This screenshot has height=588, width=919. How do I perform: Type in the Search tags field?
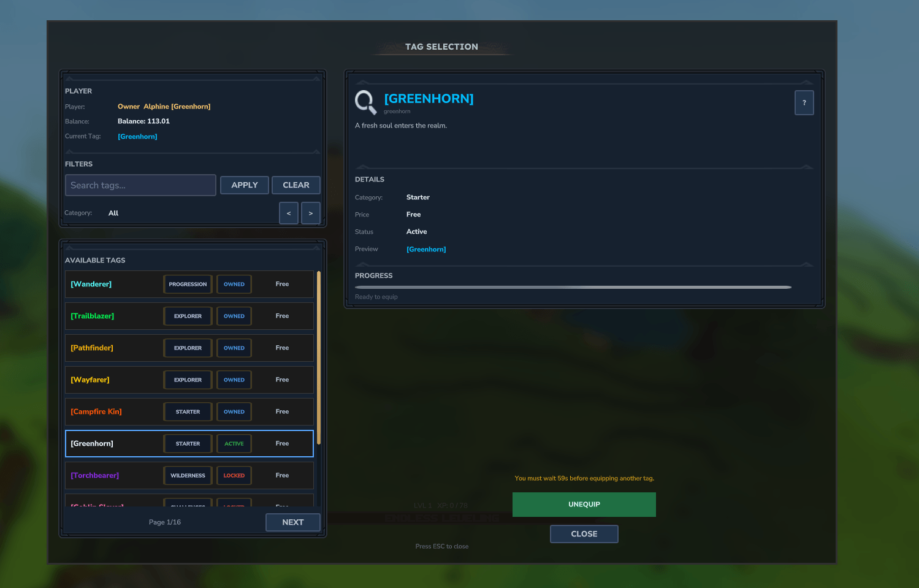point(140,185)
